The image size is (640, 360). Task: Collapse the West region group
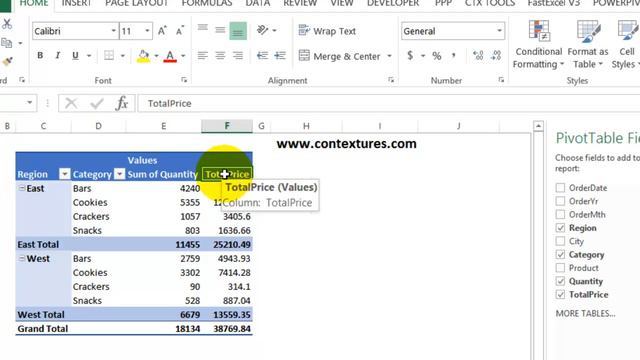(x=22, y=258)
